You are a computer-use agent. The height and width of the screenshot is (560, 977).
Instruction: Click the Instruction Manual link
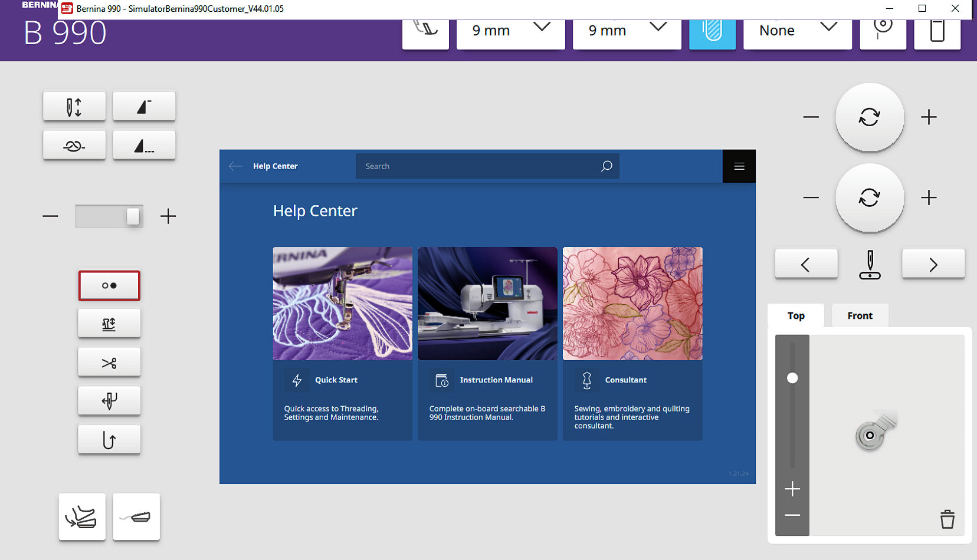click(x=496, y=380)
